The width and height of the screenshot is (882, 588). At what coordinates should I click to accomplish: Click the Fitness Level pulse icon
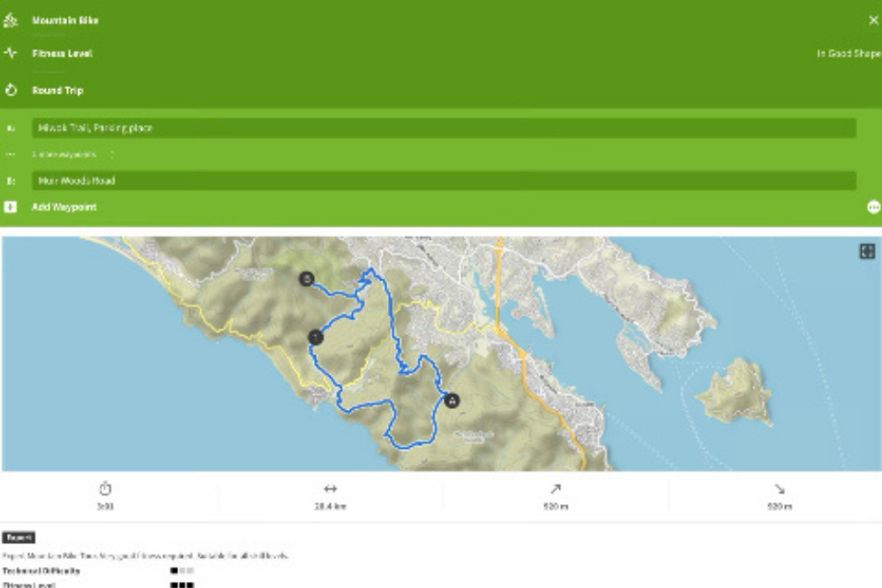pyautogui.click(x=11, y=53)
